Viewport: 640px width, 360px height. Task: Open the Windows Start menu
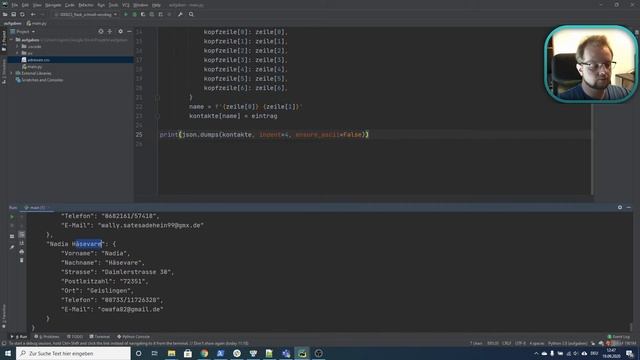(x=8, y=353)
